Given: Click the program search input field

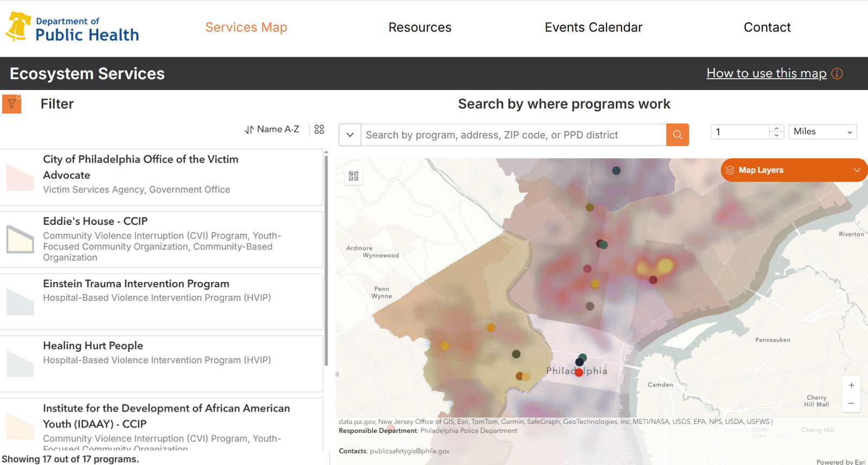Looking at the screenshot, I should coord(513,135).
